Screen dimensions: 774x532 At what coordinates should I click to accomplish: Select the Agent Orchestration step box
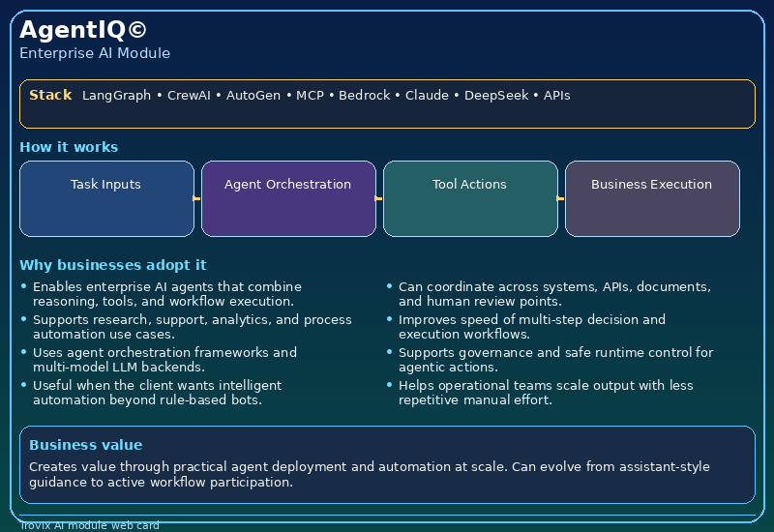(288, 198)
